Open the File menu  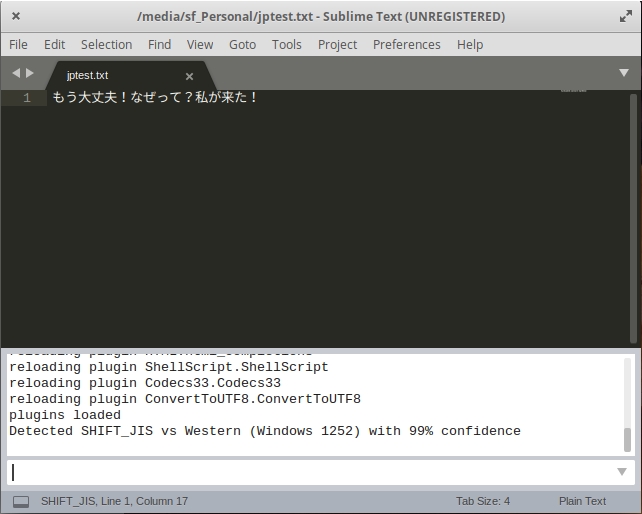(18, 44)
